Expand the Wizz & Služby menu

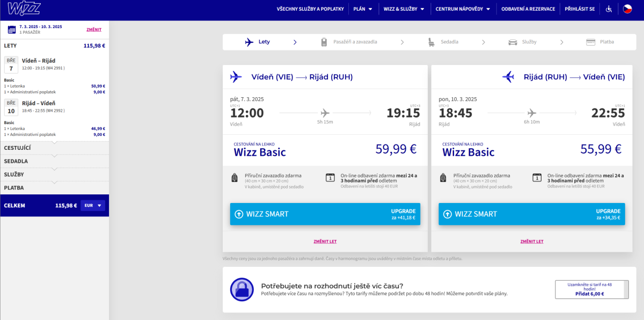(404, 9)
